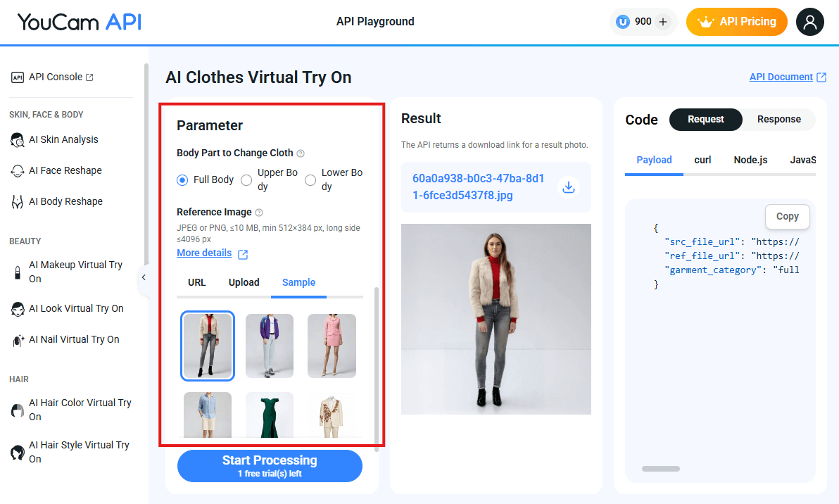Switch to the Upload tab
The height and width of the screenshot is (504, 839).
click(x=244, y=282)
